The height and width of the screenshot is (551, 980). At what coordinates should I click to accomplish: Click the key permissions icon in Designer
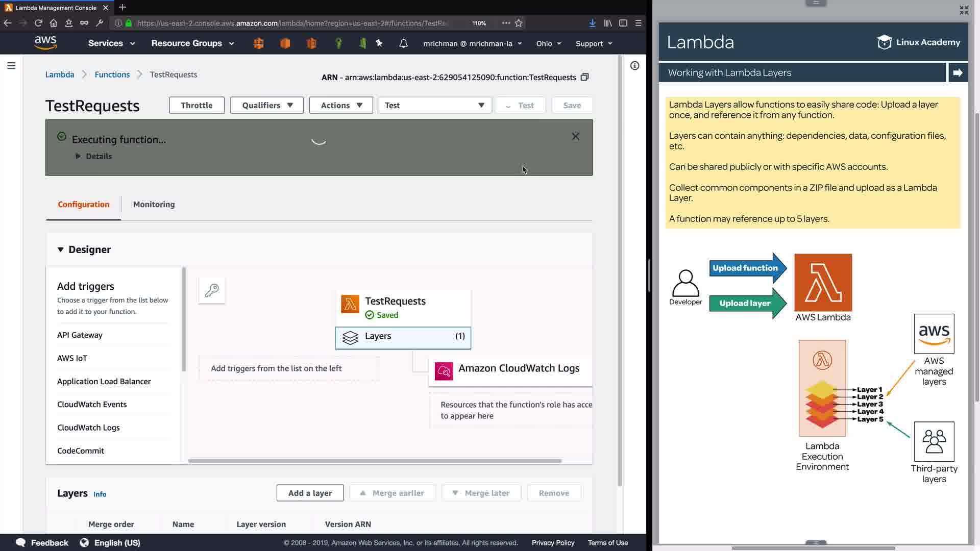point(212,291)
